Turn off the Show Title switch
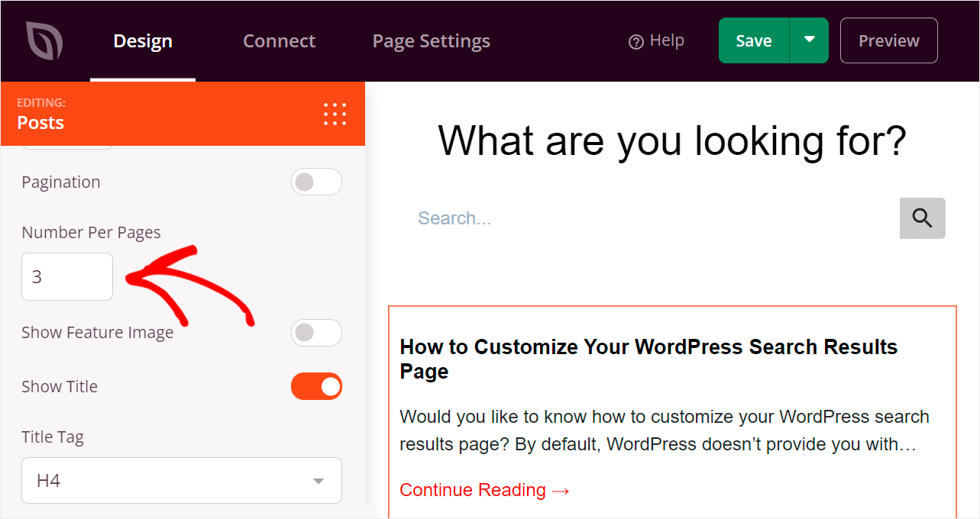 coord(316,387)
